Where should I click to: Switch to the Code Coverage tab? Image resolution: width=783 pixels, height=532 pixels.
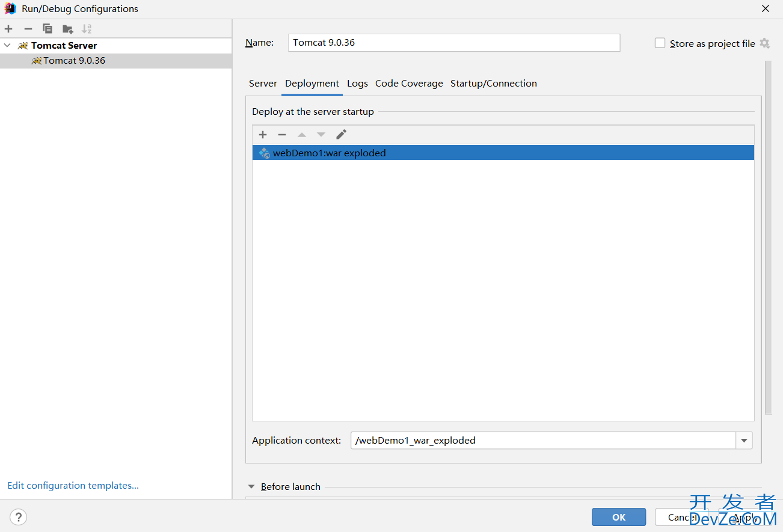tap(409, 84)
